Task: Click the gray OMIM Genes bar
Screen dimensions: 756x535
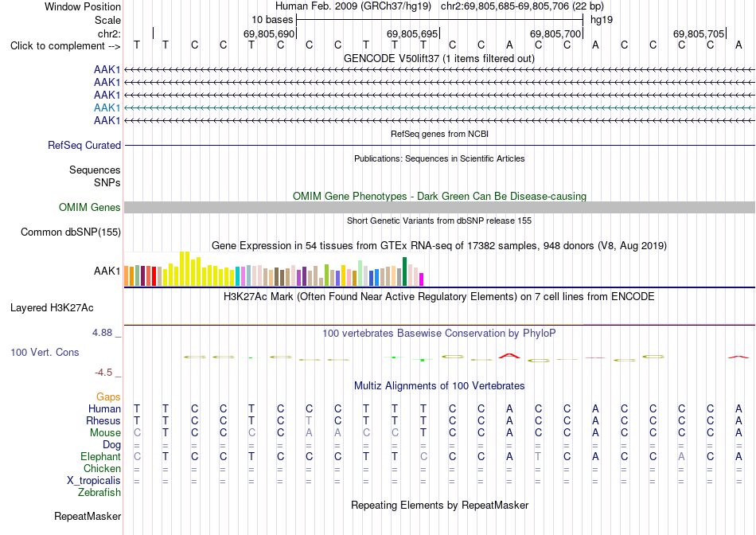Action: coord(439,208)
